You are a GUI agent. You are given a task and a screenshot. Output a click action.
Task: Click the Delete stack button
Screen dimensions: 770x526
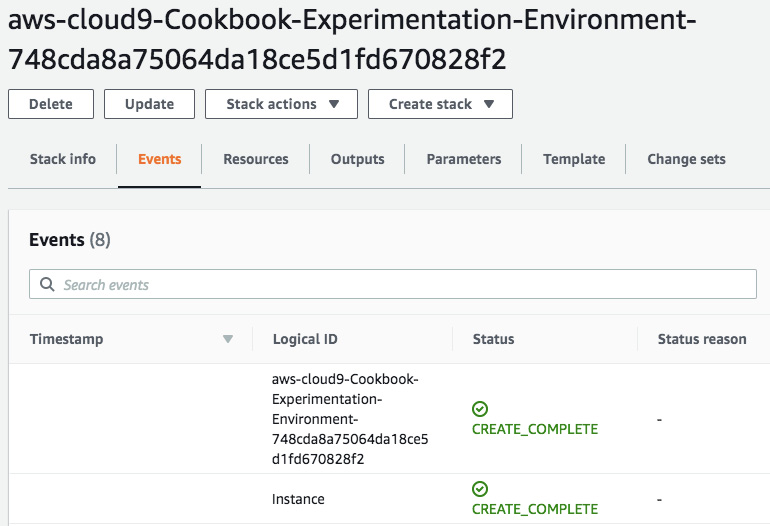point(51,104)
